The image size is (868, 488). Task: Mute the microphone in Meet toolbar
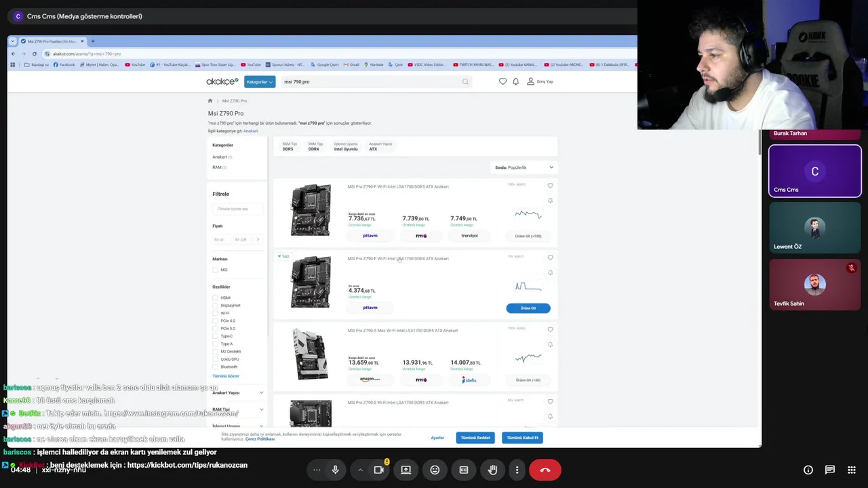coord(335,470)
